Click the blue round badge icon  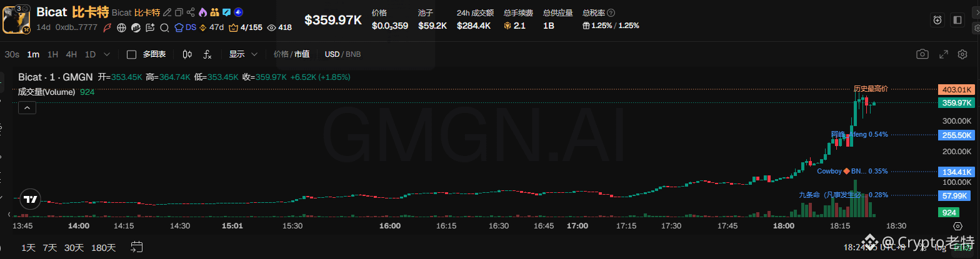coord(238,12)
